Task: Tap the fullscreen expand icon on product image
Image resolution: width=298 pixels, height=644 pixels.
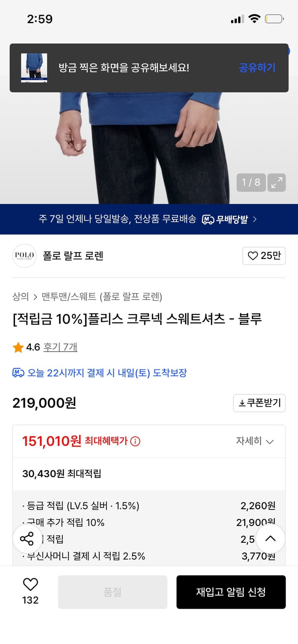Action: pos(276,182)
